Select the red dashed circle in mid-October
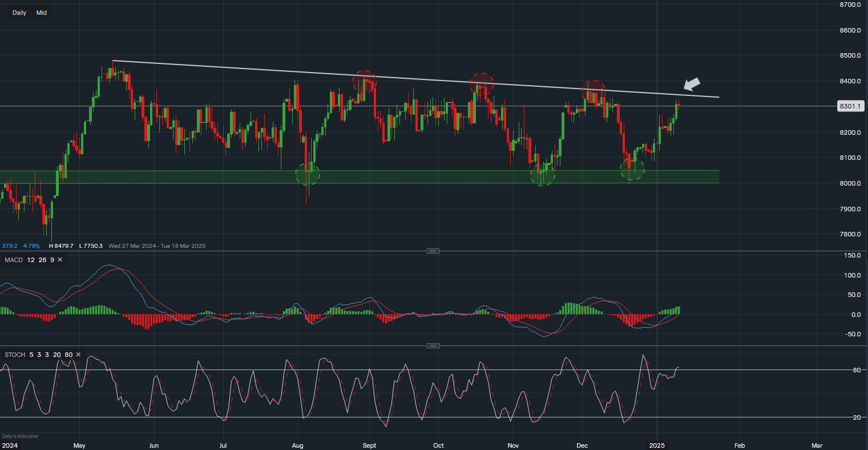This screenshot has height=450, width=868. [x=482, y=83]
